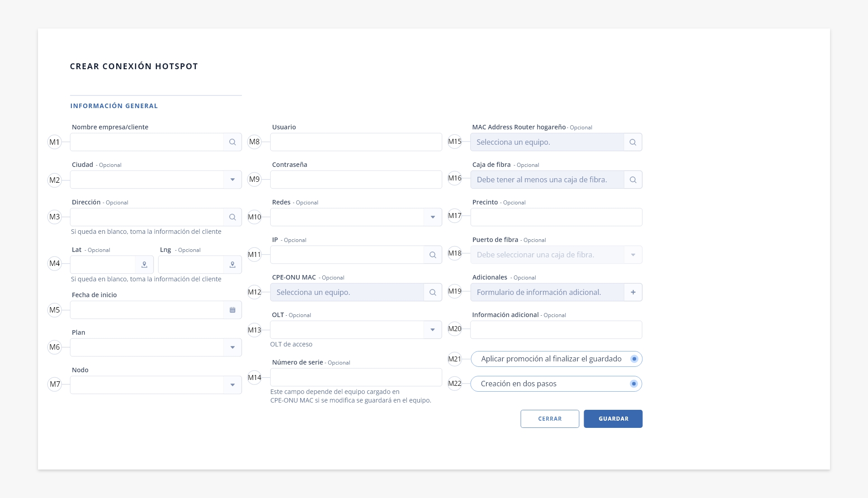Click search icon in Dirección field
Viewport: 868px width, 498px height.
[x=232, y=217]
